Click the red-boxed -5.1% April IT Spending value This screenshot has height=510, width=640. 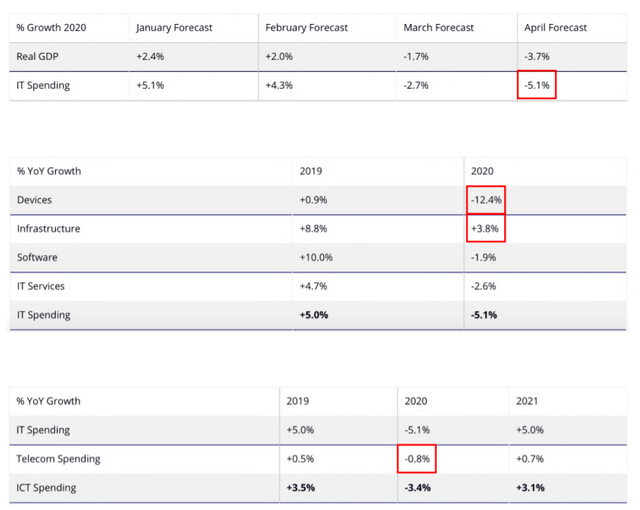536,85
